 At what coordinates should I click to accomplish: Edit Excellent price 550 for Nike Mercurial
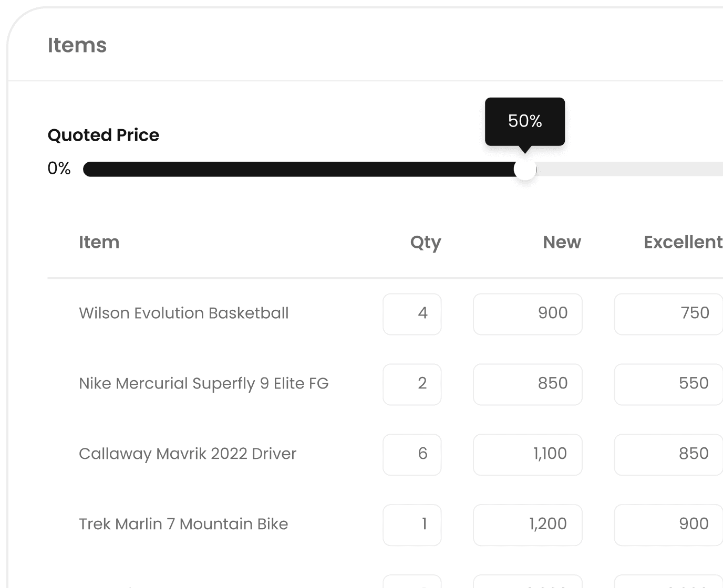(668, 384)
